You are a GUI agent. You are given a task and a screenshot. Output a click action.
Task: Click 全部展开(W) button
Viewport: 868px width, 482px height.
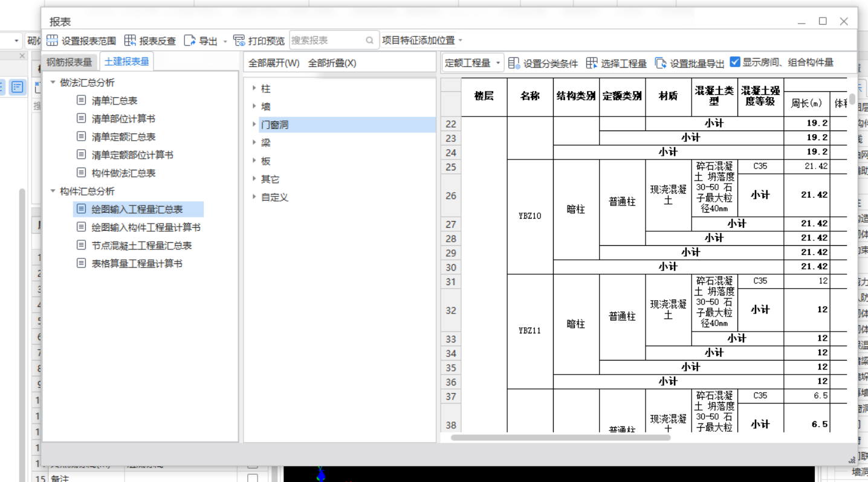click(274, 63)
